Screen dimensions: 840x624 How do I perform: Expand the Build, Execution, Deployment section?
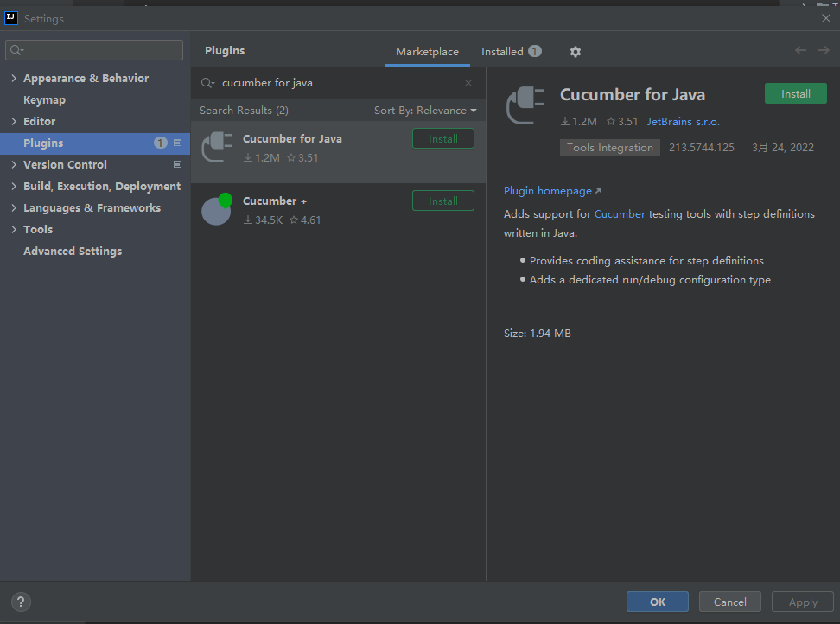pos(13,186)
